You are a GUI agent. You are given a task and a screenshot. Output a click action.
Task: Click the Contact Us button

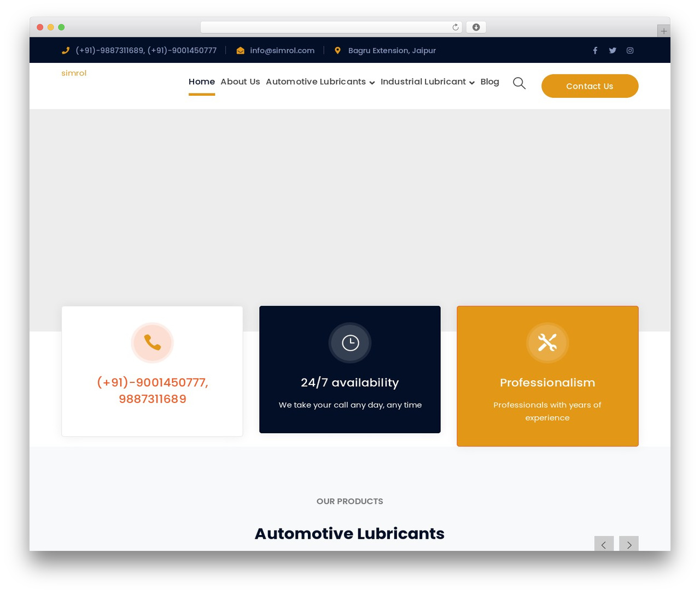[x=590, y=86]
